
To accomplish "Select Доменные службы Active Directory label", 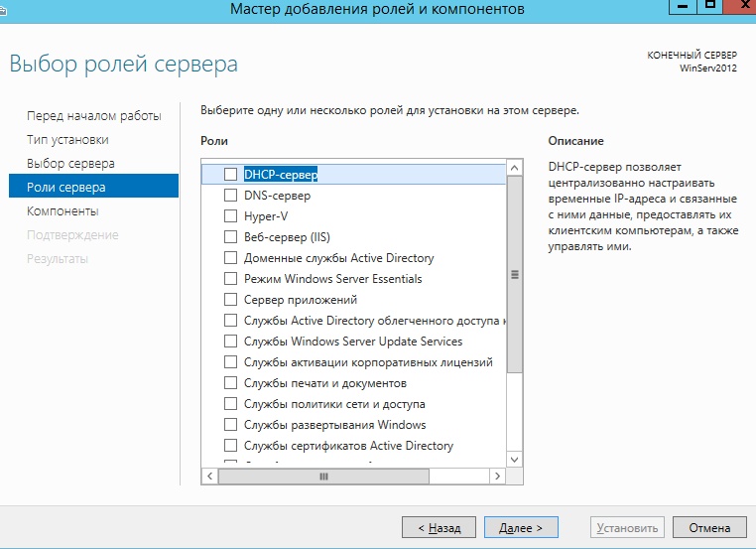I will tap(338, 258).
